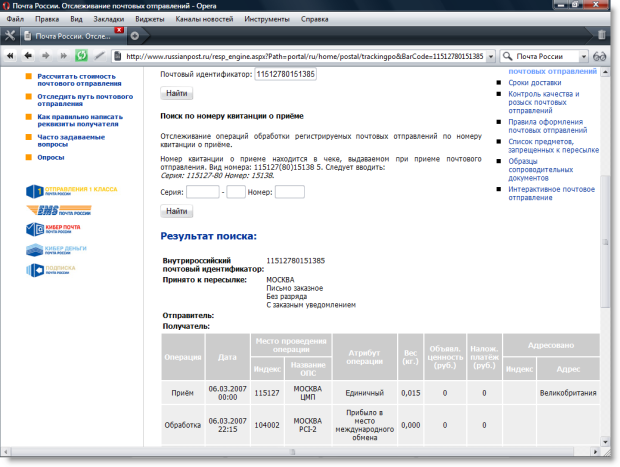Go back with the Back arrow
The height and width of the screenshot is (467, 620).
pyautogui.click(x=28, y=56)
